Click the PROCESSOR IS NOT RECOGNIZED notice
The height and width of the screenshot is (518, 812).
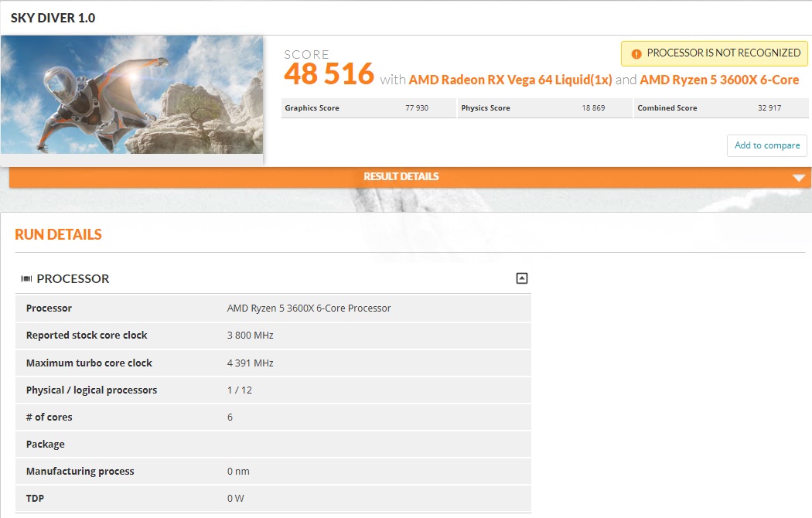[714, 53]
